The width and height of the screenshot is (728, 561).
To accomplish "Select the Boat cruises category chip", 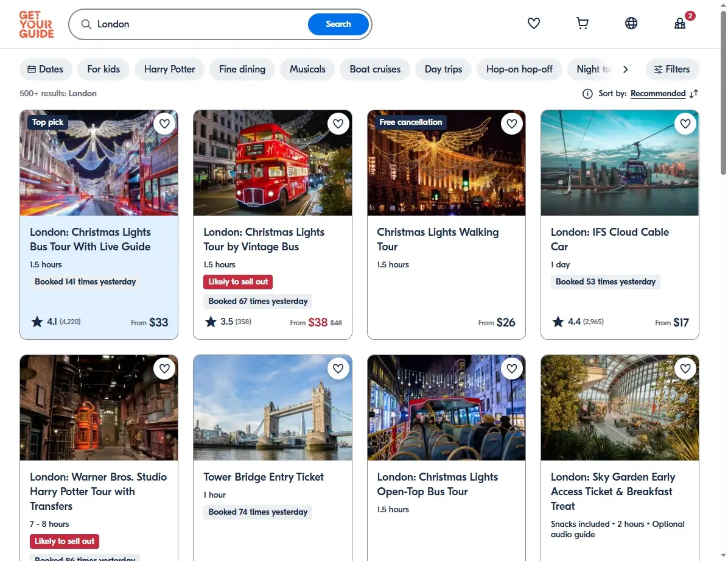I will (x=375, y=69).
